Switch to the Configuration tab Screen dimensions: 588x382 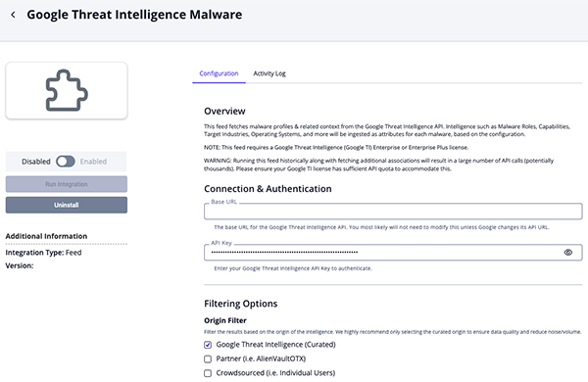pos(219,73)
